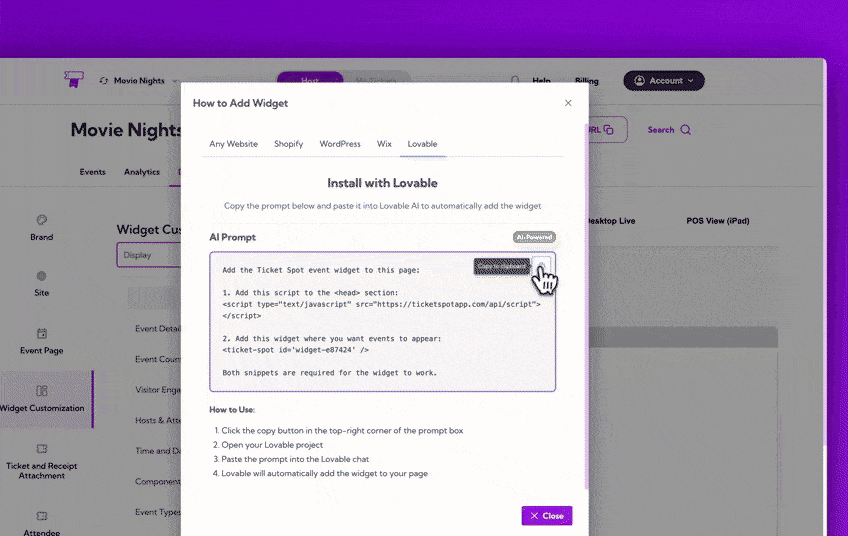Click the Search button
This screenshot has width=848, height=536.
669,130
